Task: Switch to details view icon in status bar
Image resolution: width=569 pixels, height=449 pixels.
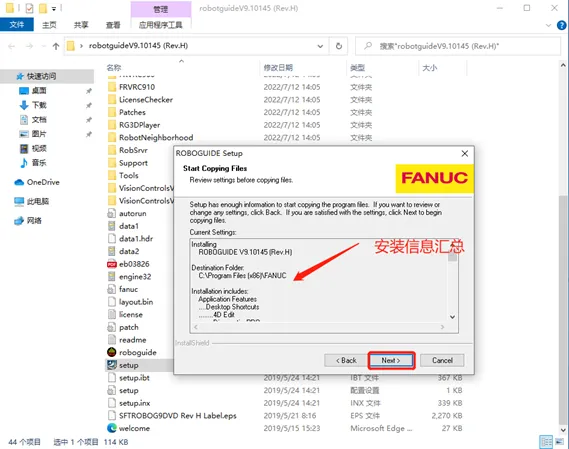Action: [x=546, y=442]
